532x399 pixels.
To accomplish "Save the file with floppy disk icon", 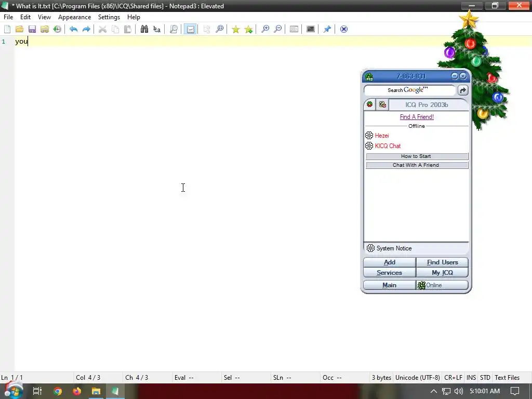I will pos(32,29).
